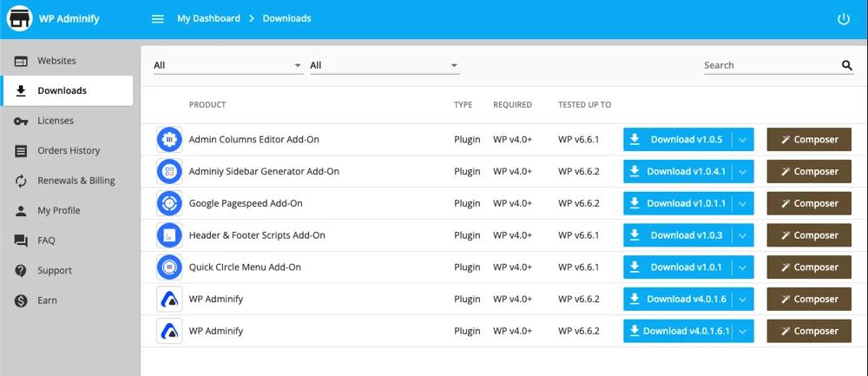The image size is (868, 376).
Task: Click the Adminiy Sidebar Generator Add-On product icon
Action: [x=169, y=172]
